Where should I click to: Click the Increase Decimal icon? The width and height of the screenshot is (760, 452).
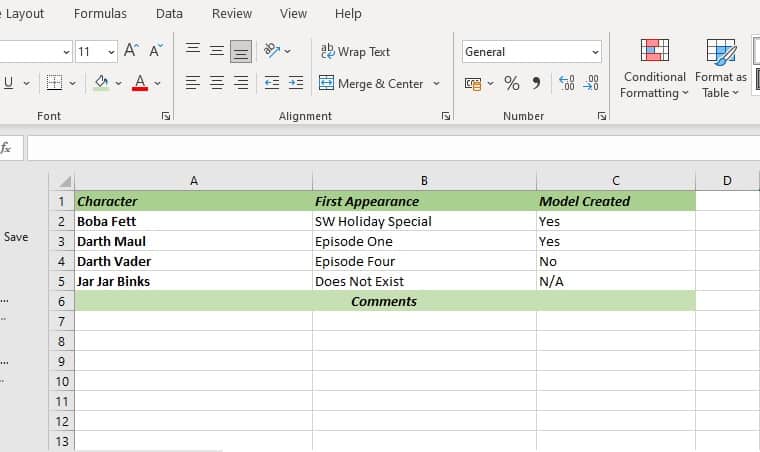point(566,84)
